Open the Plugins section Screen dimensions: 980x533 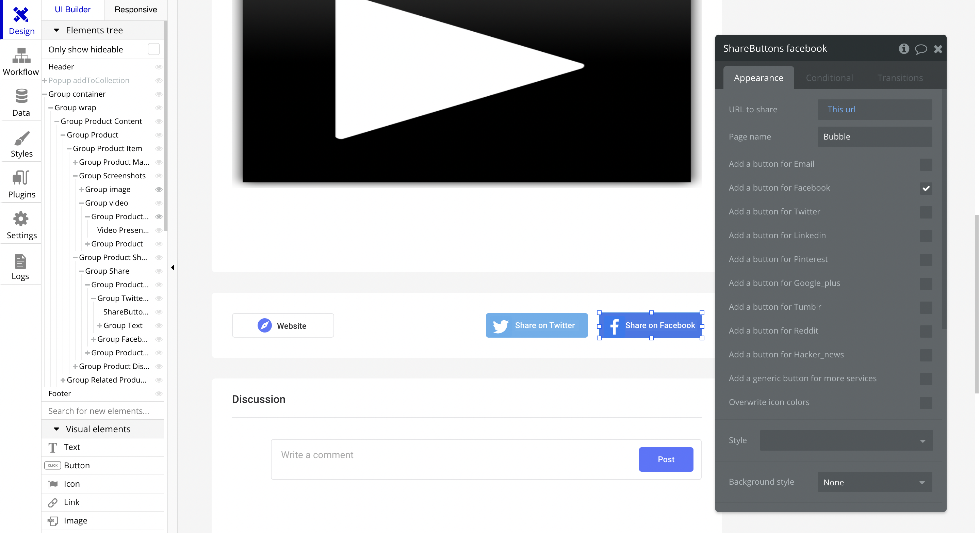(21, 184)
